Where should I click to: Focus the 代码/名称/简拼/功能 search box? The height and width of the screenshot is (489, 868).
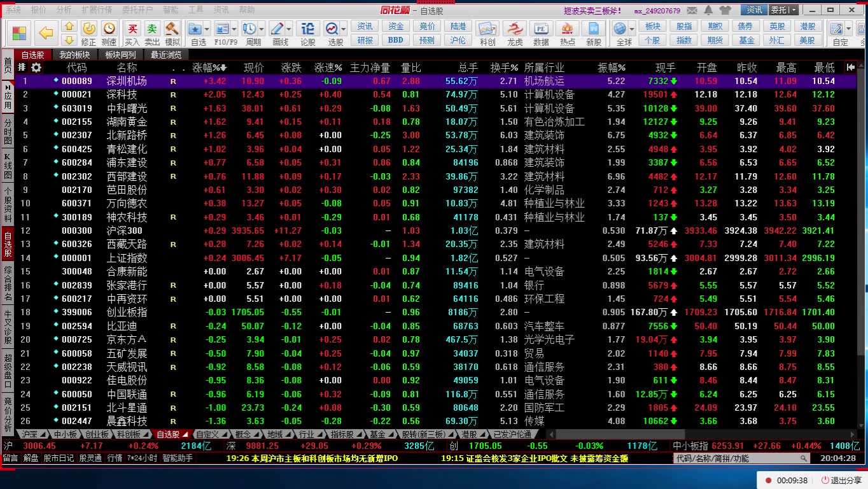pyautogui.click(x=741, y=458)
